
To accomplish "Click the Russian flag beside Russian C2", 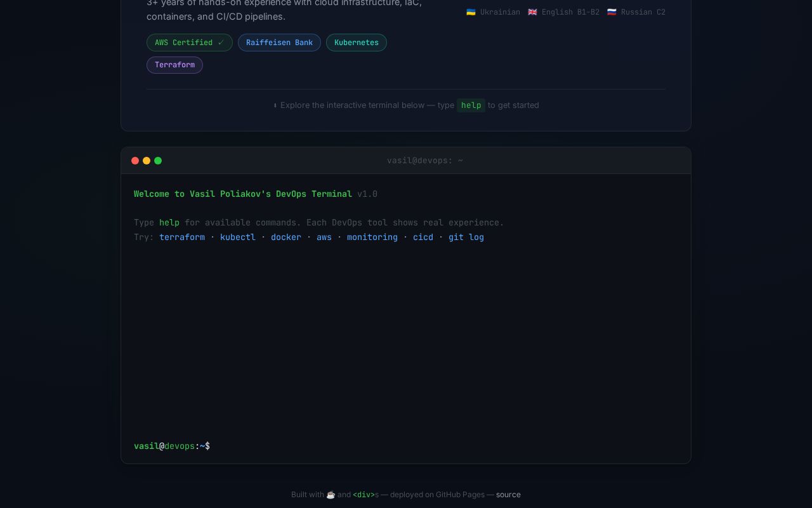I will click(612, 12).
